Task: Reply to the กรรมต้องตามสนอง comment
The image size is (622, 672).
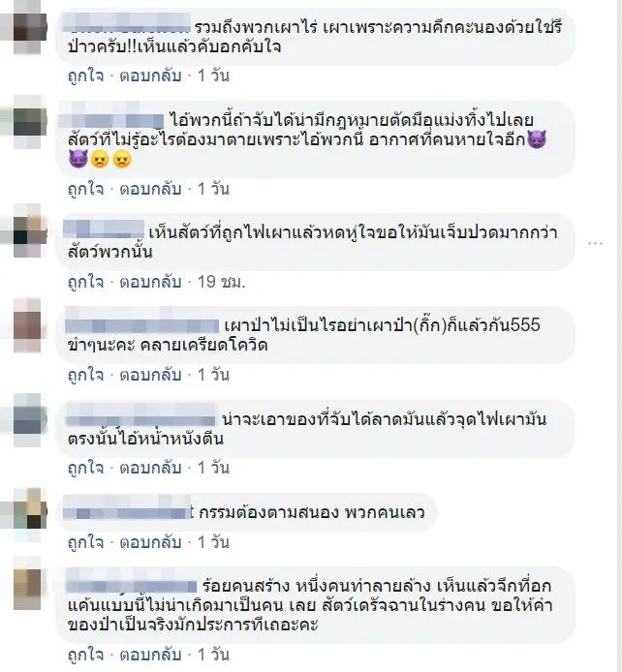Action: 150,542
